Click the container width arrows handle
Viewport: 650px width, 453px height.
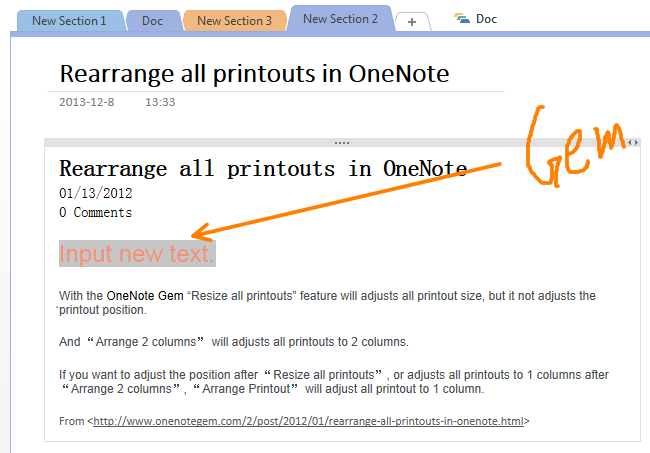pos(633,143)
